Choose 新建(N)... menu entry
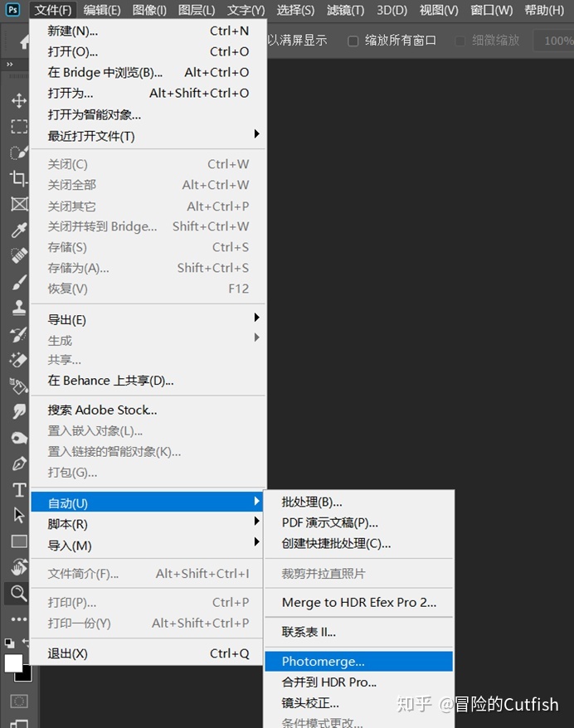574x728 pixels. click(x=147, y=32)
